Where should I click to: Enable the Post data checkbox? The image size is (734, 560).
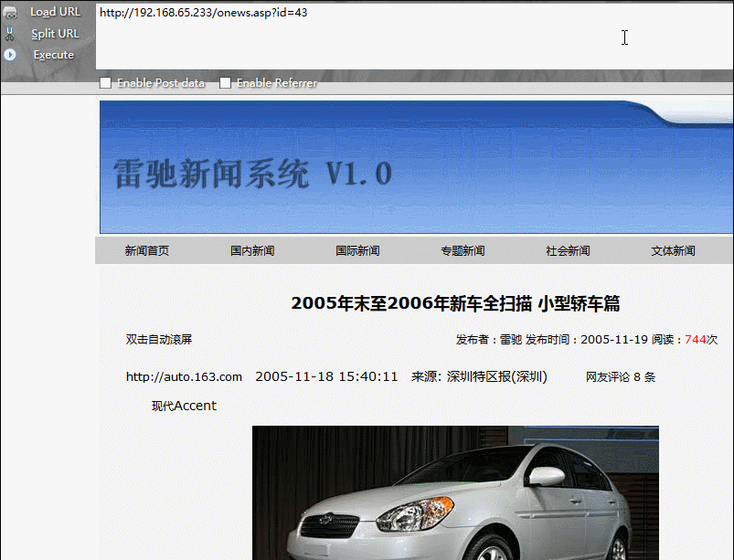pyautogui.click(x=106, y=83)
